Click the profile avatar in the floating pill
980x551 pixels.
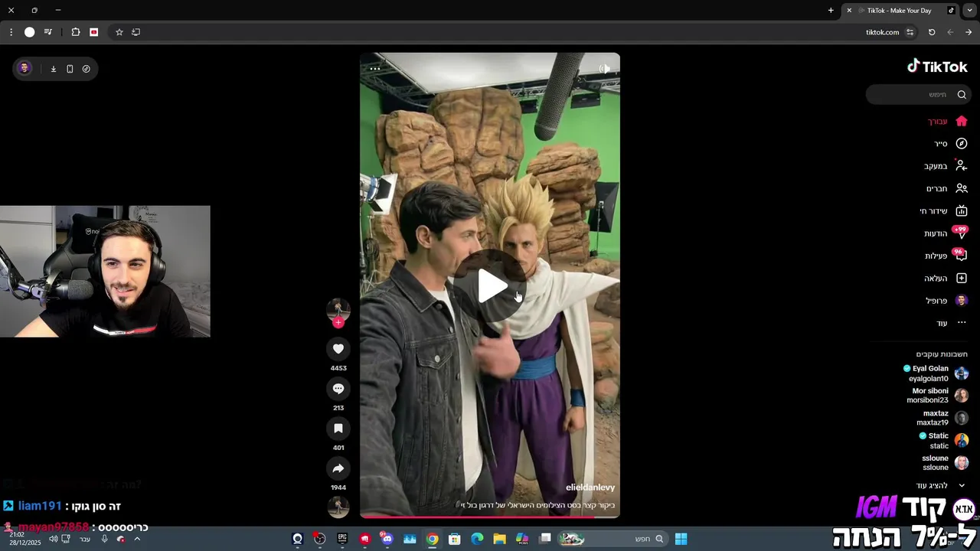24,69
